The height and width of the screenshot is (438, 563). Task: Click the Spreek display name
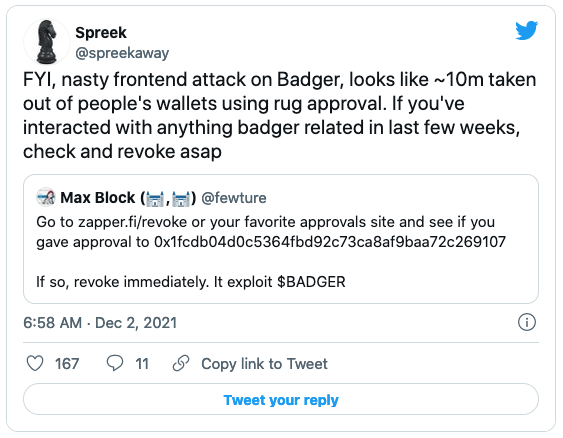101,33
